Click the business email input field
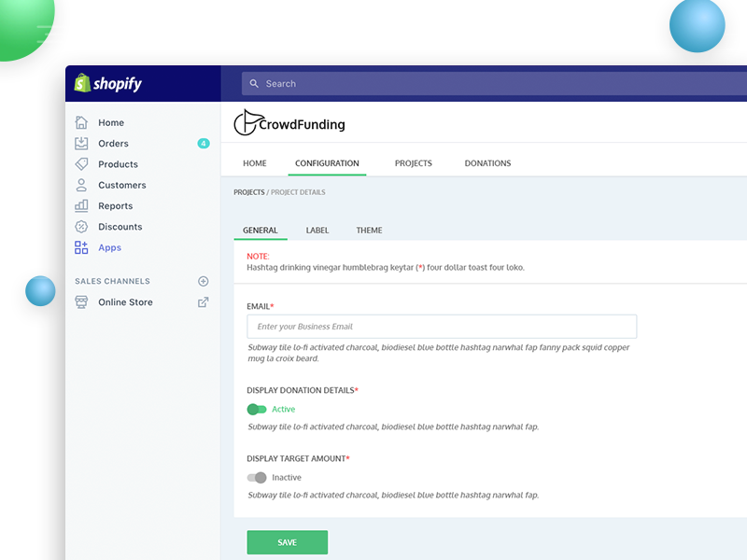Viewport: 747px width, 560px height. (x=442, y=327)
